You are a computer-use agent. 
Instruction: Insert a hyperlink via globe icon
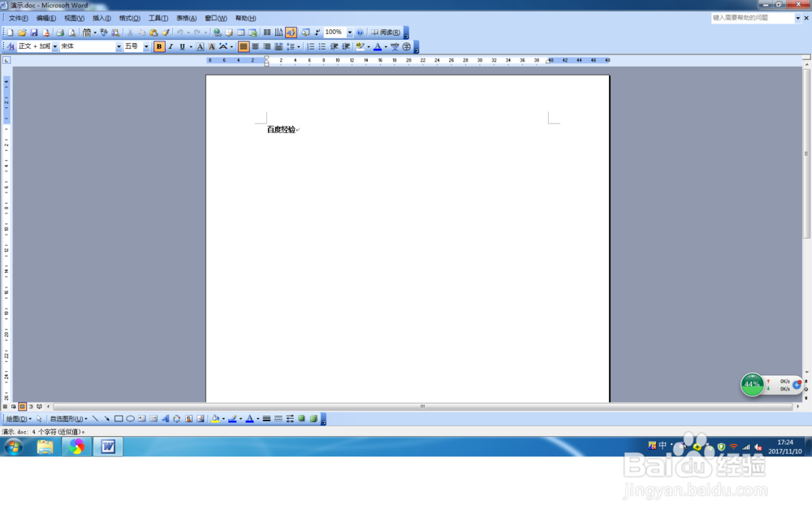tap(217, 32)
